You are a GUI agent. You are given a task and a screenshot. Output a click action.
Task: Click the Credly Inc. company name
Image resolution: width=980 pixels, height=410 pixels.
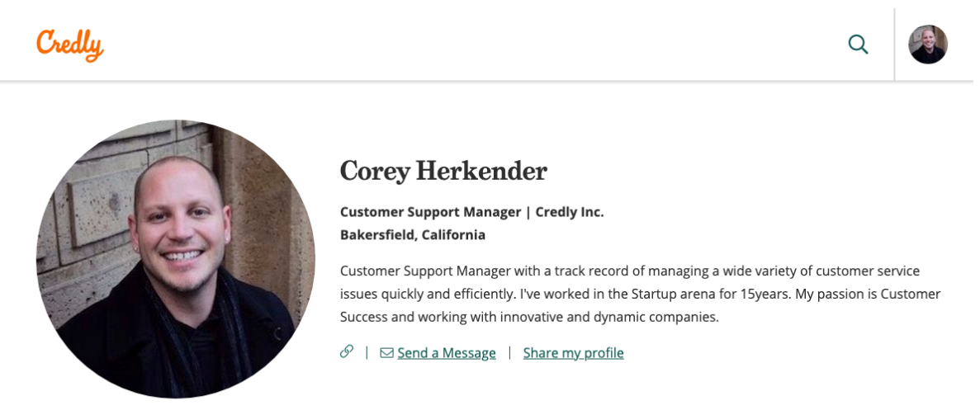pos(570,212)
